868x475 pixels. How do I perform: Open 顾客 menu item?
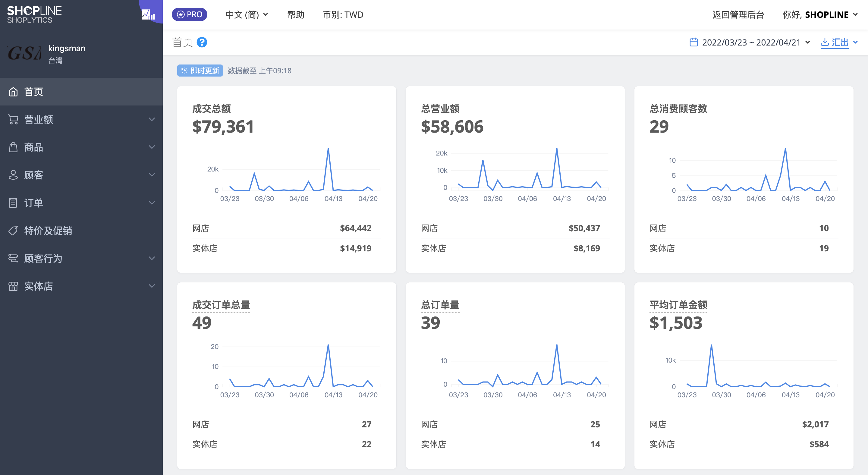pos(81,175)
